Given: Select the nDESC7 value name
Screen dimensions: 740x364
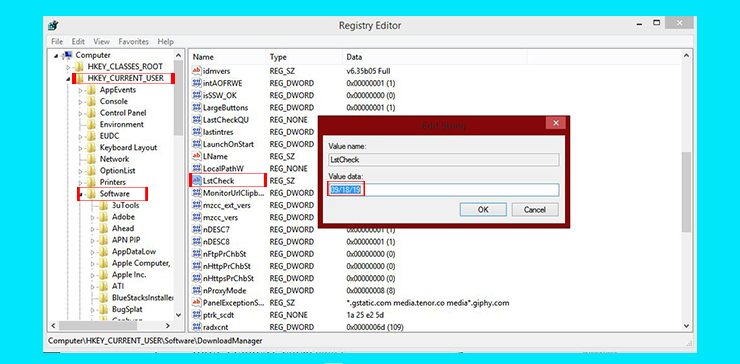Looking at the screenshot, I should click(x=216, y=229).
